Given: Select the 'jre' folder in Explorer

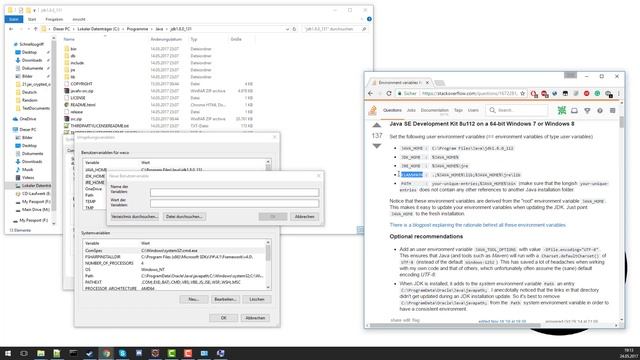Looking at the screenshot, I should [x=73, y=70].
